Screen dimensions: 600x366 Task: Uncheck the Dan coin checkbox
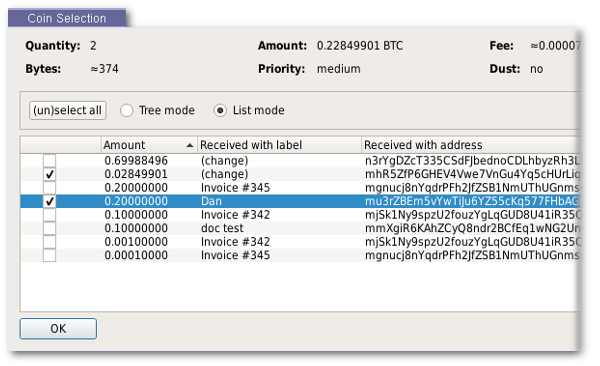[49, 201]
